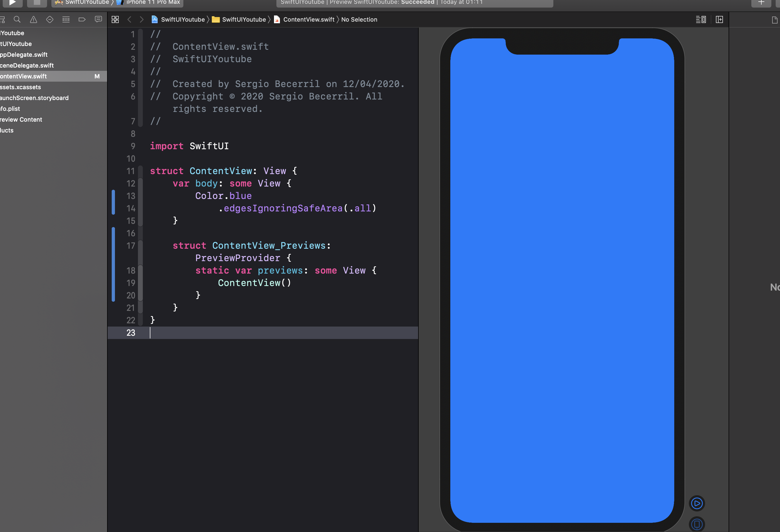
Task: Toggle the code review editor options
Action: pos(701,19)
